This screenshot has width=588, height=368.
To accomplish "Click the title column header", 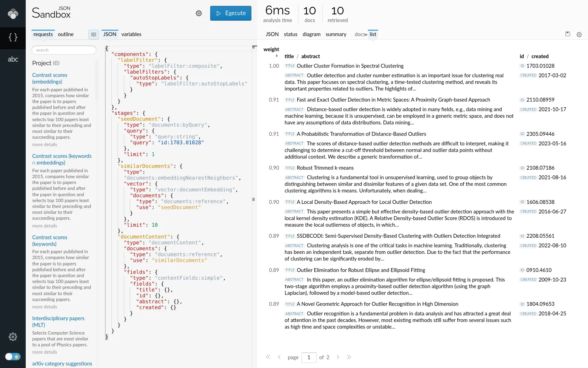I will coord(289,56).
